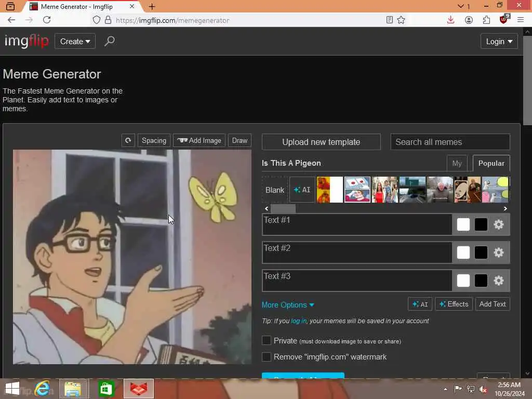Click in the Text #1 input
The image size is (532, 399).
(x=357, y=224)
